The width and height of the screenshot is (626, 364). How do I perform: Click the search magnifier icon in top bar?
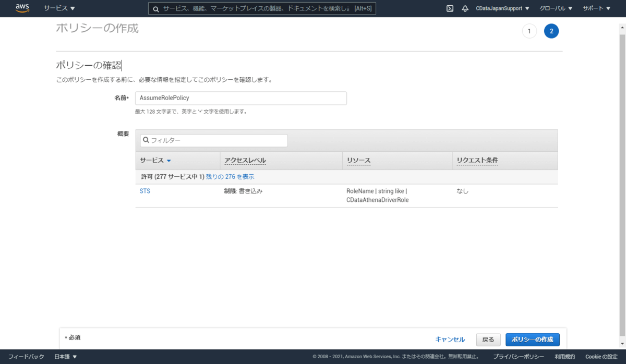pyautogui.click(x=155, y=9)
